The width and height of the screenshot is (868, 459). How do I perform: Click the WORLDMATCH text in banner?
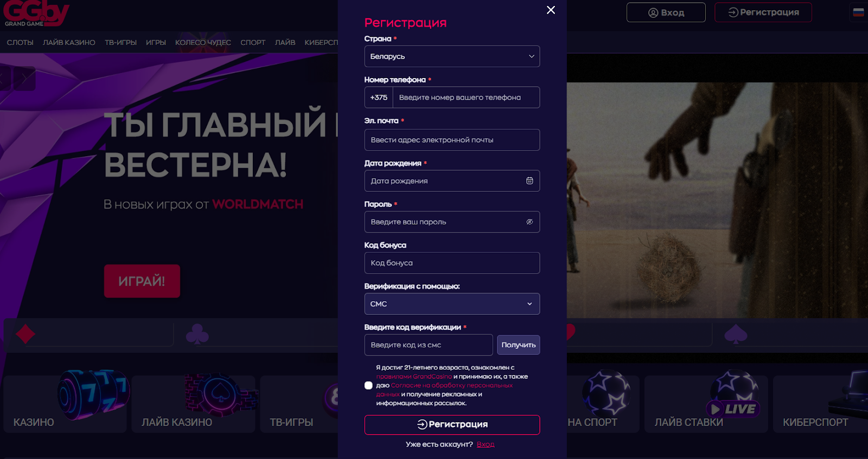[x=258, y=204]
